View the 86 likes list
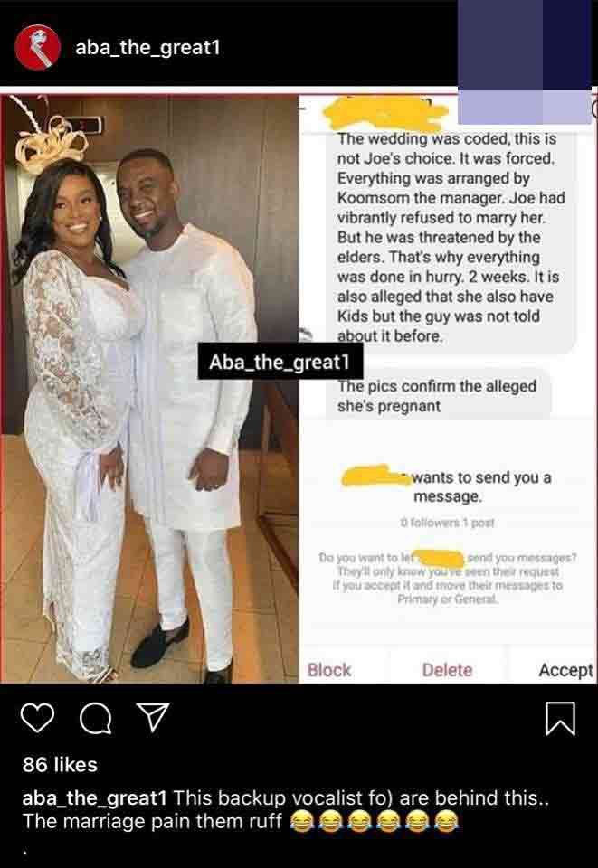 point(60,765)
